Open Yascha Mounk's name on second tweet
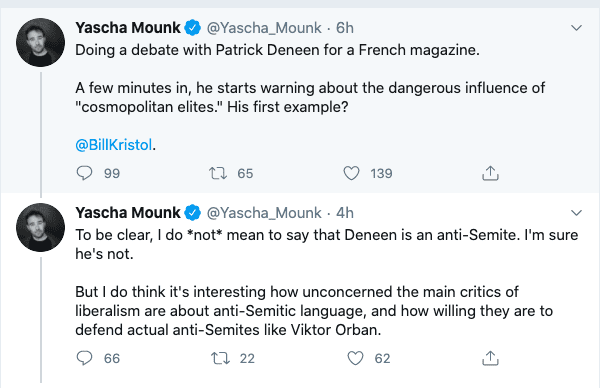 128,213
